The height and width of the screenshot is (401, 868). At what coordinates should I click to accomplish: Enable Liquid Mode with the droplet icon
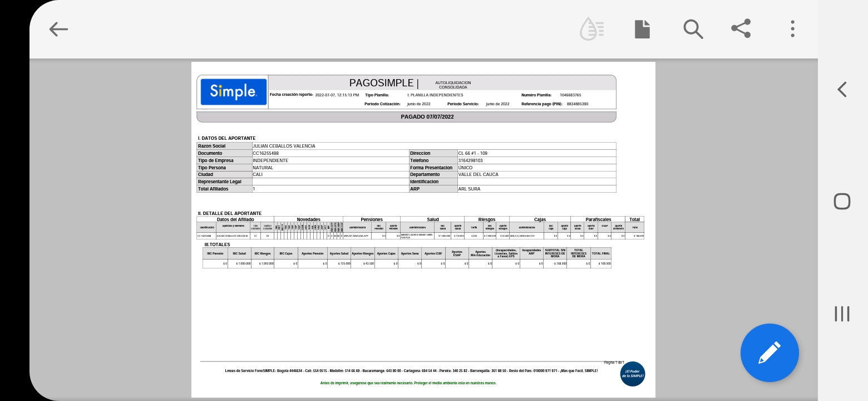coord(591,29)
